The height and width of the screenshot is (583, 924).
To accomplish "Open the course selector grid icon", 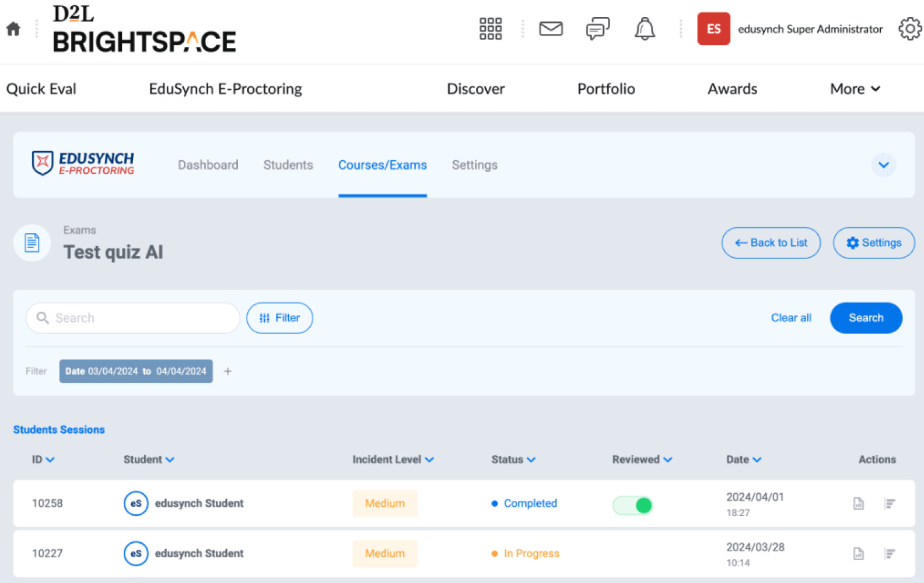I will pos(490,29).
